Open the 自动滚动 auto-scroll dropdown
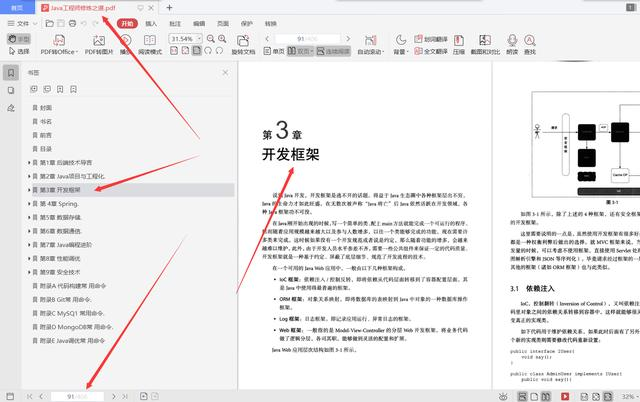640x402 pixels. pos(371,44)
